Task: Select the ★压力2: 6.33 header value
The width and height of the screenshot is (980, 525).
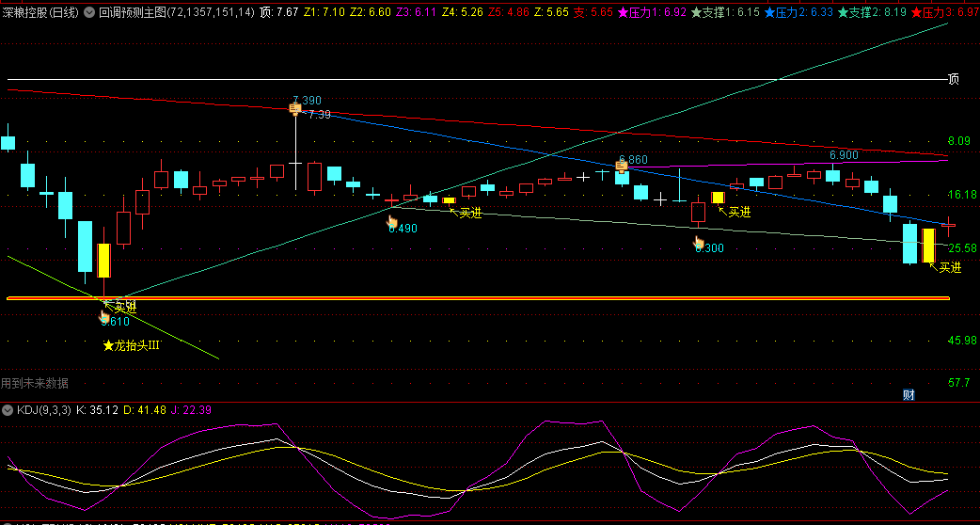Action: 798,11
